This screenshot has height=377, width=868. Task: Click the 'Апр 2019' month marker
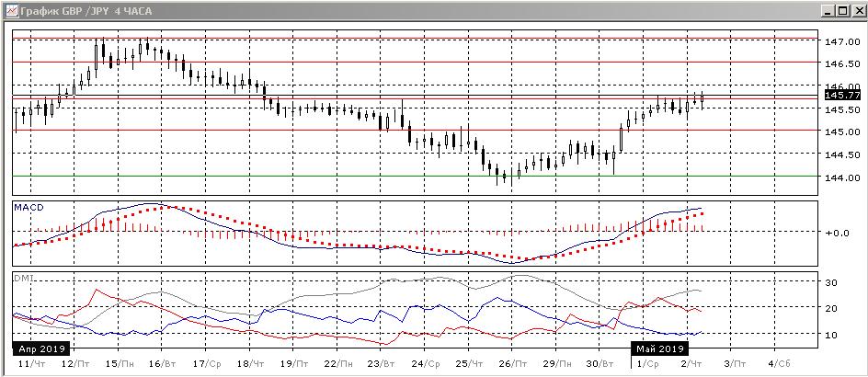[x=40, y=349]
